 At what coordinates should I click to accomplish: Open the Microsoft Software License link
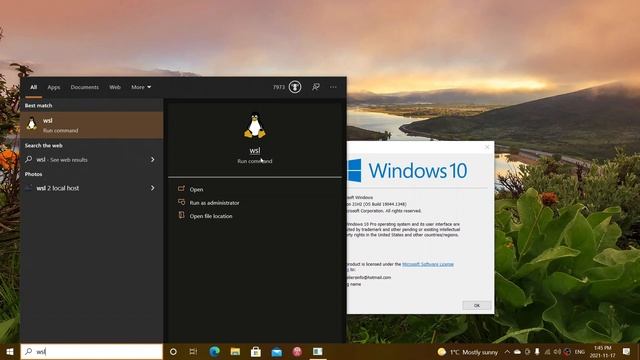[428, 264]
